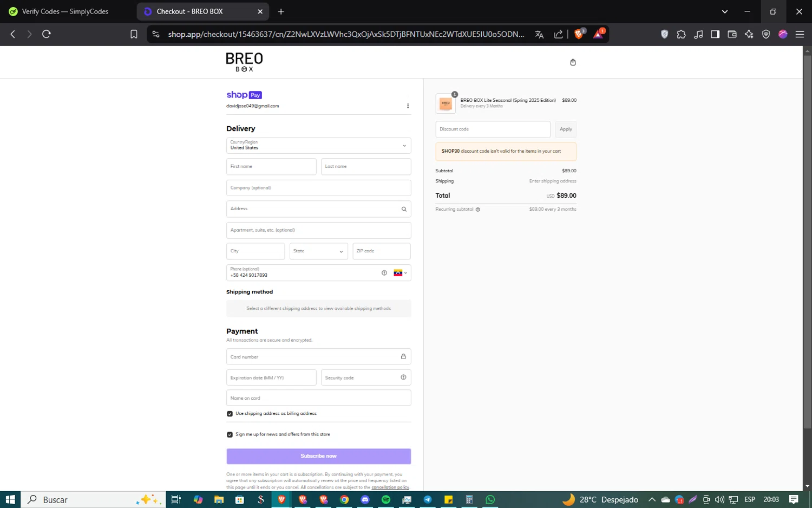Click the phone field help icon
Viewport: 812px width, 508px height.
coord(384,273)
